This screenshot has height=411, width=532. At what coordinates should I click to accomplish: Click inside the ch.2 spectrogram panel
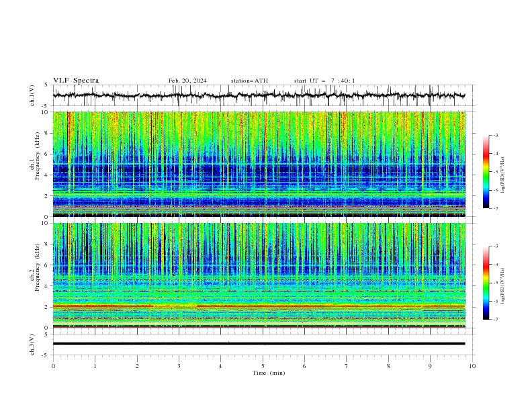coord(259,275)
